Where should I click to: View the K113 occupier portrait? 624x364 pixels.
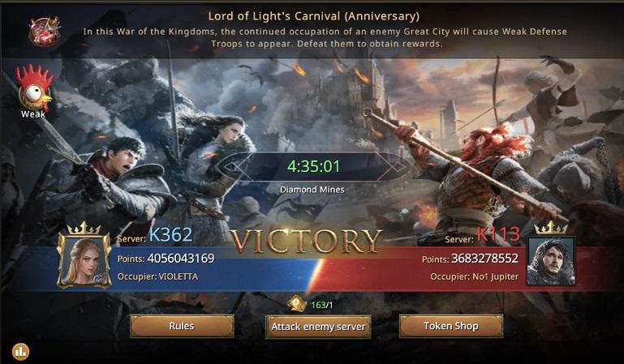coord(551,261)
